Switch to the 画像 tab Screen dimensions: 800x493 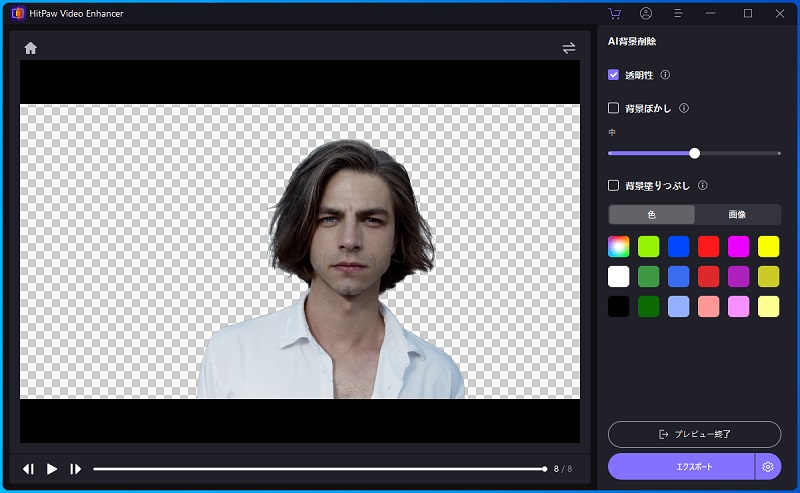click(737, 214)
